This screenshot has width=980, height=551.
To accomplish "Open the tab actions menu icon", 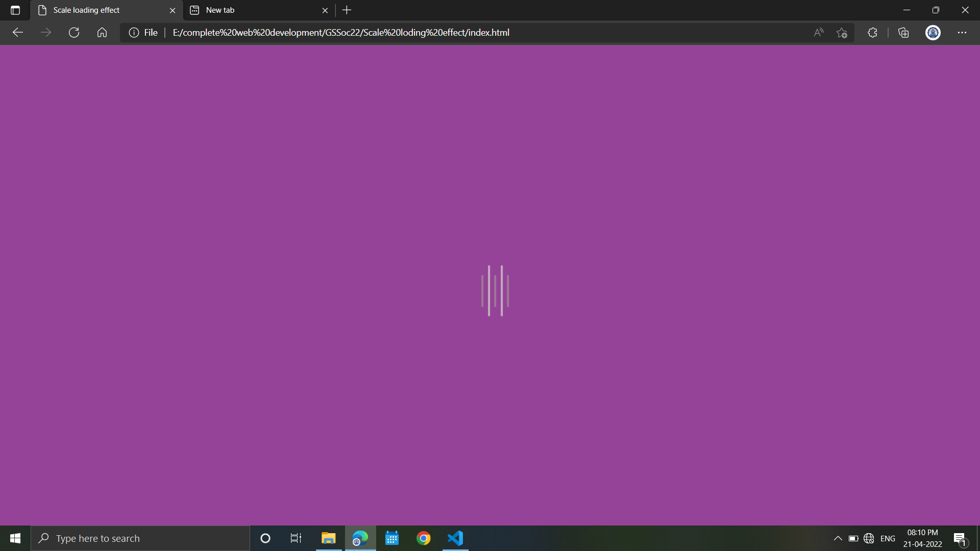I will [15, 10].
